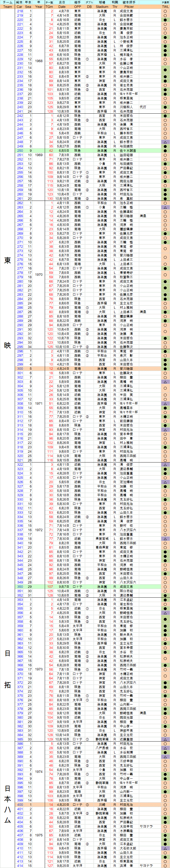Select career number 241 cell
Image resolution: width=170 pixels, height=868 pixels.
click(20, 111)
